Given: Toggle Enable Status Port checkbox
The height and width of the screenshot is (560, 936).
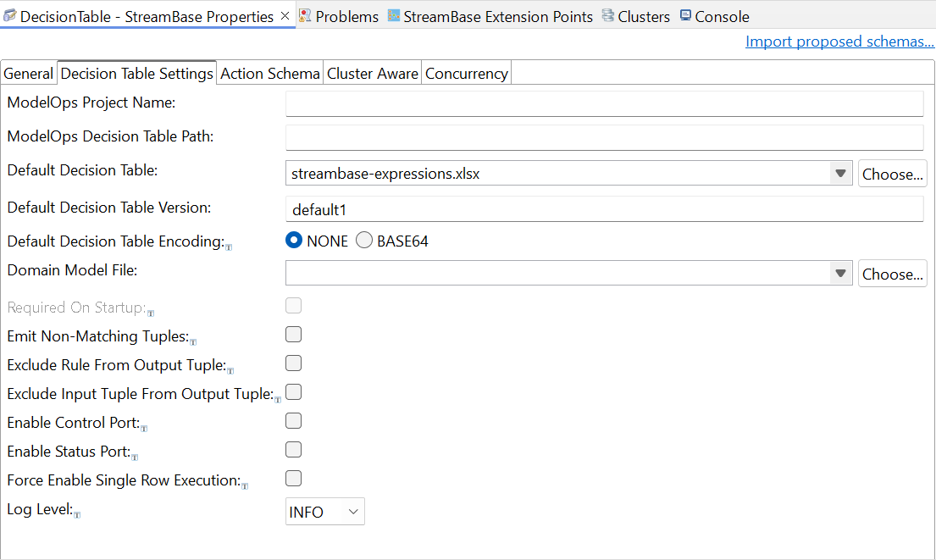Looking at the screenshot, I should (x=294, y=450).
